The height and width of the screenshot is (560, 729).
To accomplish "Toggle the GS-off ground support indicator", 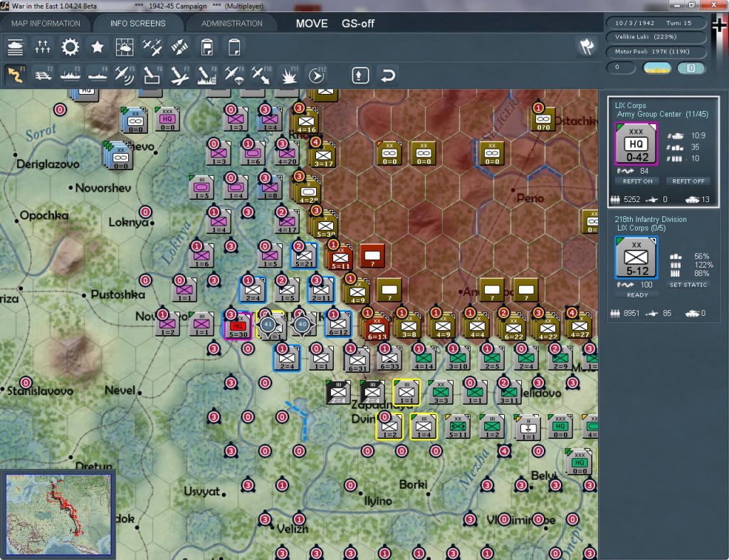I will (358, 23).
